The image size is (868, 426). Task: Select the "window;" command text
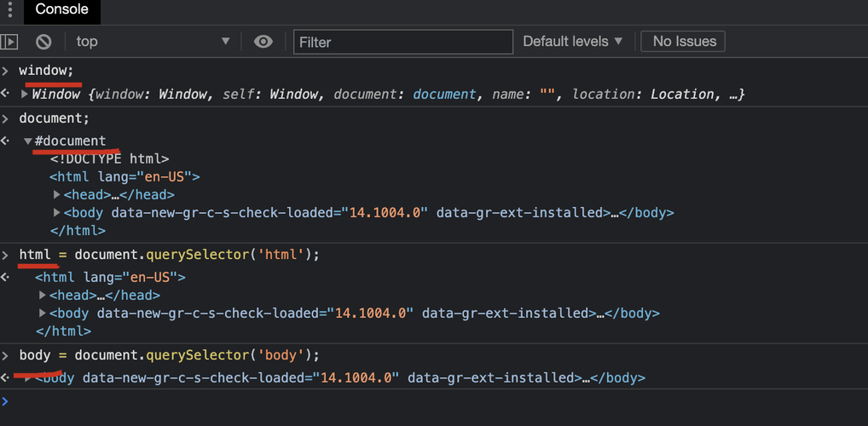[47, 71]
